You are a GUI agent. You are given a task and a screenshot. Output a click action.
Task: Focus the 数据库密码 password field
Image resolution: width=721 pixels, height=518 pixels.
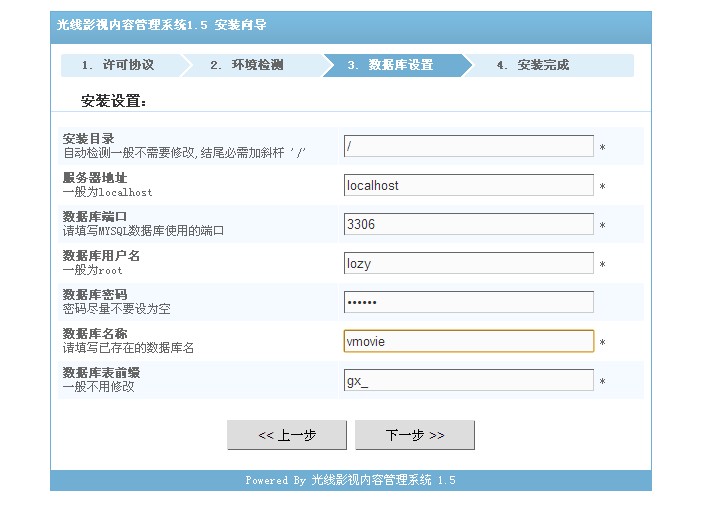point(469,302)
